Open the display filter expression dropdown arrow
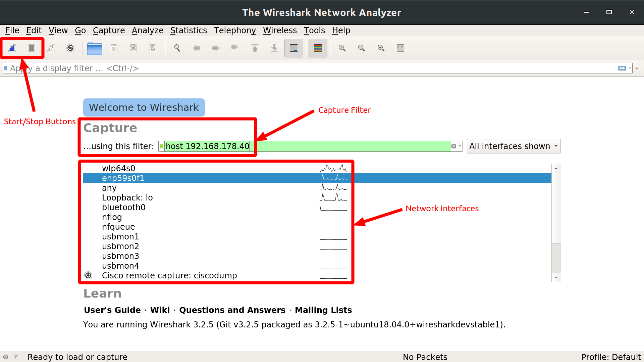 [630, 68]
